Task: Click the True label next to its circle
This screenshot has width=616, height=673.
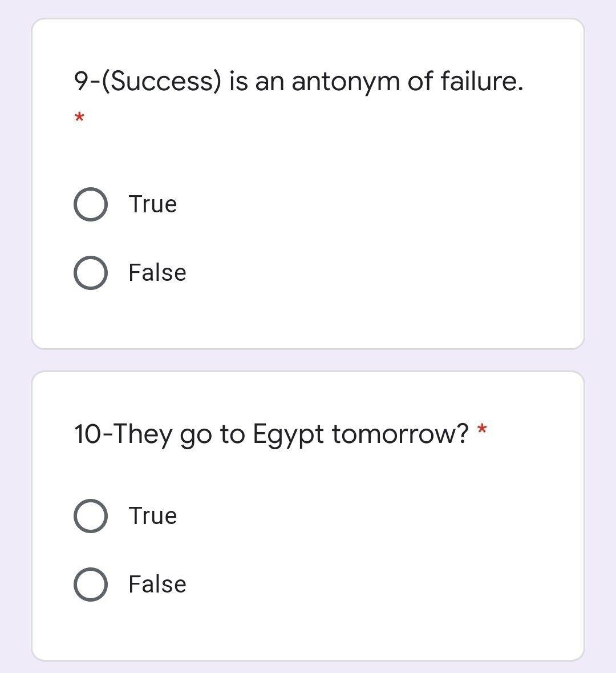Action: (152, 204)
